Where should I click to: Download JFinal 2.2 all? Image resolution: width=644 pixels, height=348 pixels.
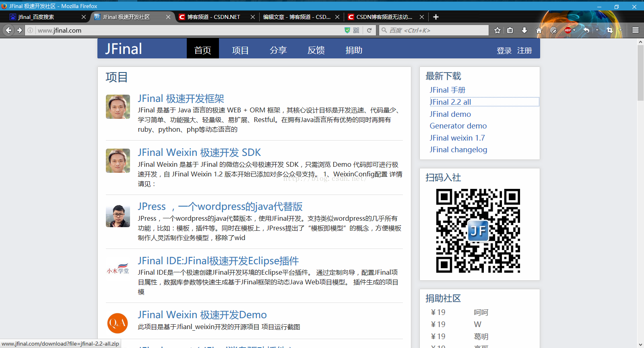click(x=450, y=102)
